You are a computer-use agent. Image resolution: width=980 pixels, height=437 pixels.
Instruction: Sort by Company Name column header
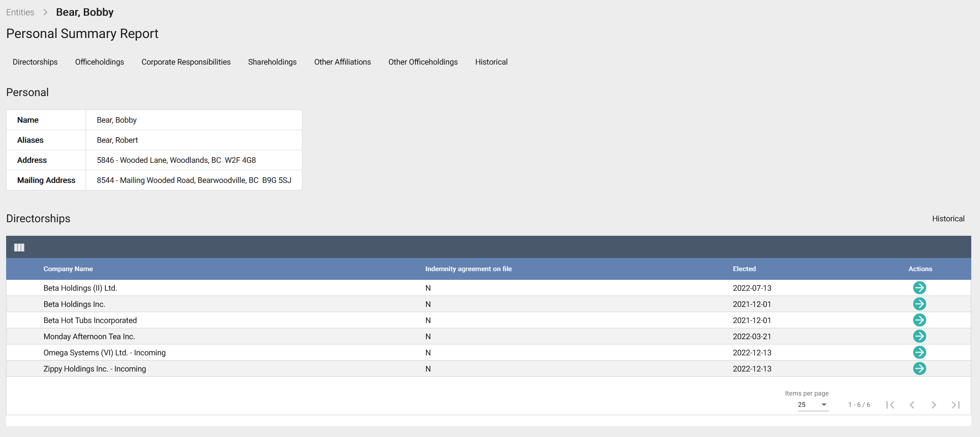tap(68, 269)
